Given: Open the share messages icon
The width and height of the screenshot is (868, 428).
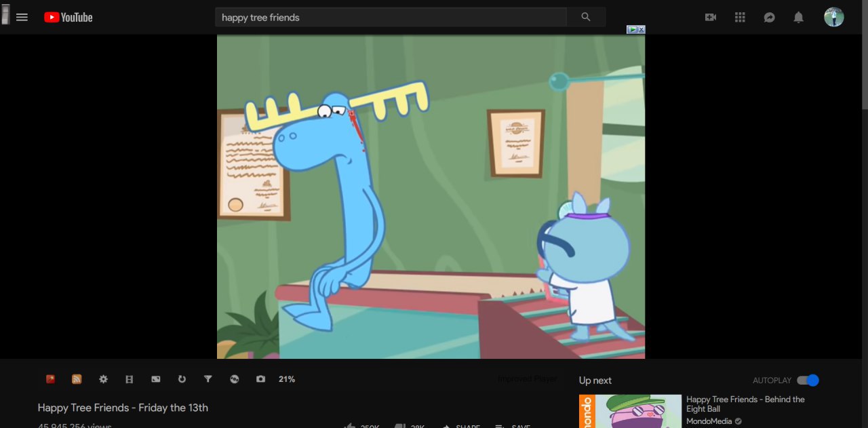Looking at the screenshot, I should point(769,17).
